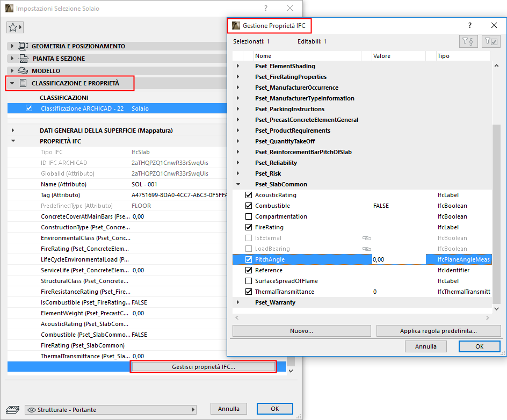This screenshot has width=507, height=420.
Task: Click Gestisci proprietà IFC button
Action: pos(204,367)
